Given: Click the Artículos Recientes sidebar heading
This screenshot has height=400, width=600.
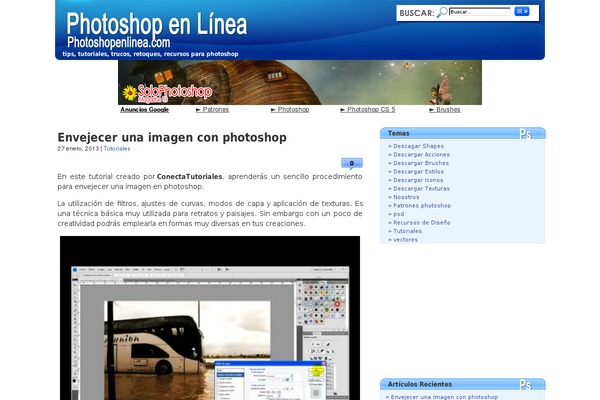Looking at the screenshot, I should (420, 384).
